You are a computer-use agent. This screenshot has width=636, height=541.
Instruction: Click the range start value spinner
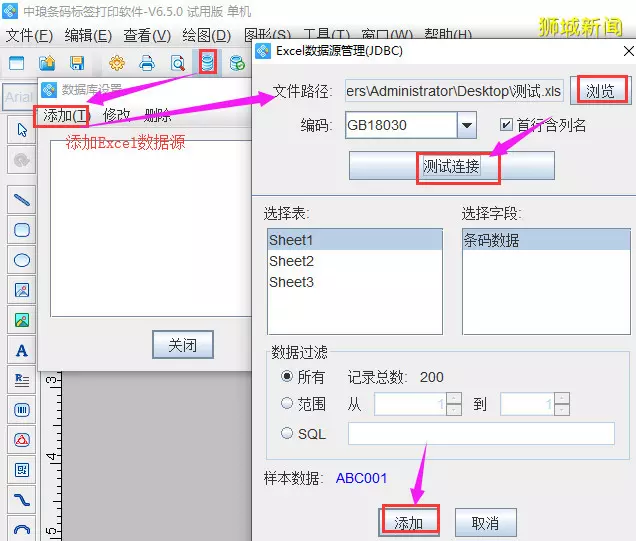tap(454, 404)
